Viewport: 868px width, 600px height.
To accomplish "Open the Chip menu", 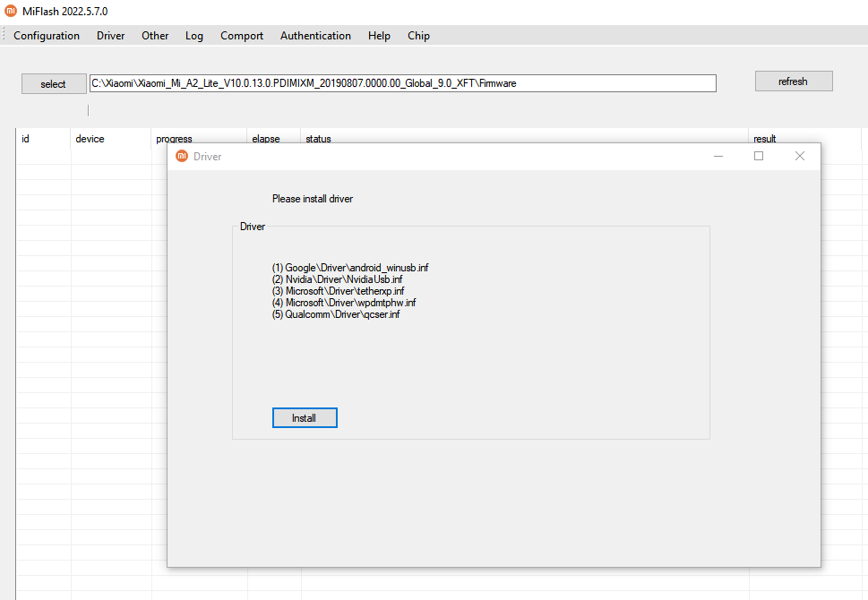I will coord(418,36).
